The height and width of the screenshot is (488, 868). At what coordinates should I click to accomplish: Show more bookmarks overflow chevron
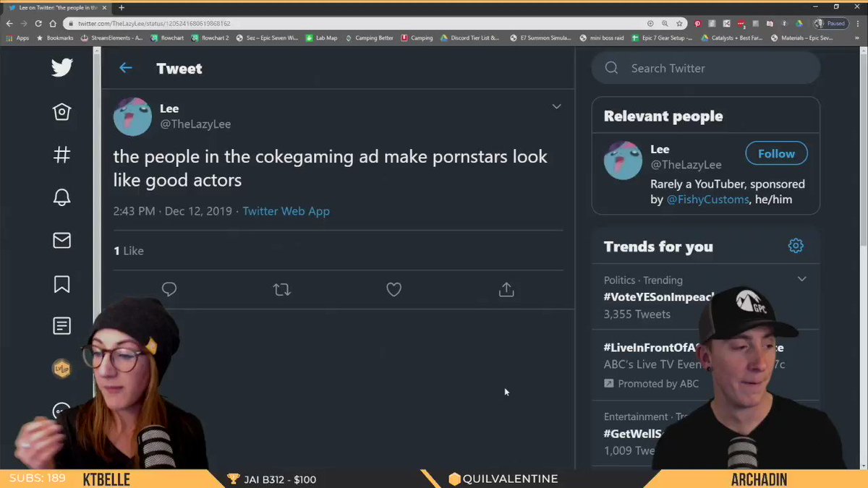pos(857,38)
